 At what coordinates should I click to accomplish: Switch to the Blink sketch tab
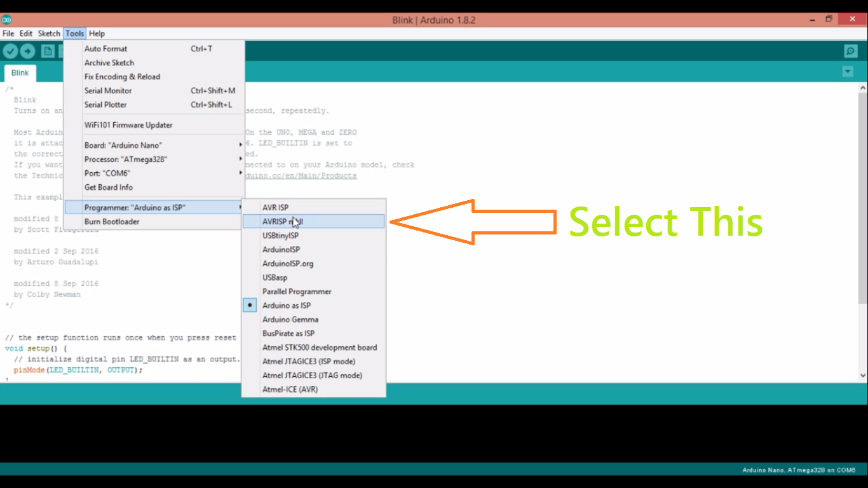tap(20, 72)
